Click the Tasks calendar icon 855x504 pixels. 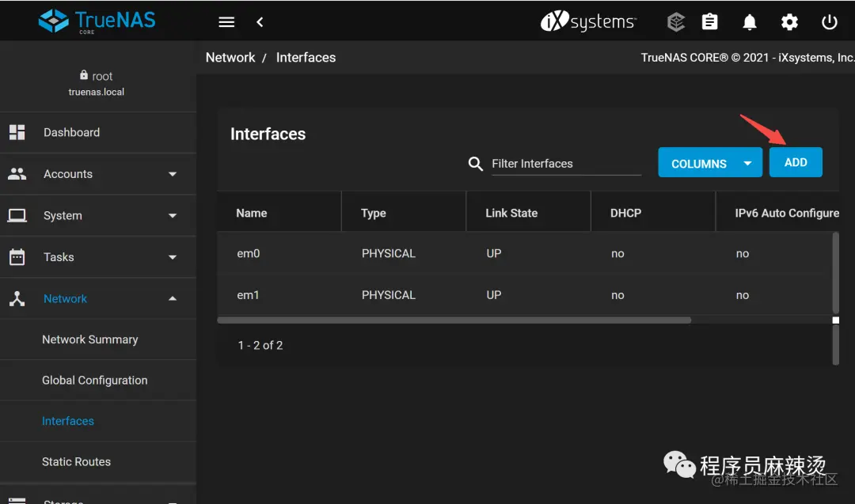point(17,257)
